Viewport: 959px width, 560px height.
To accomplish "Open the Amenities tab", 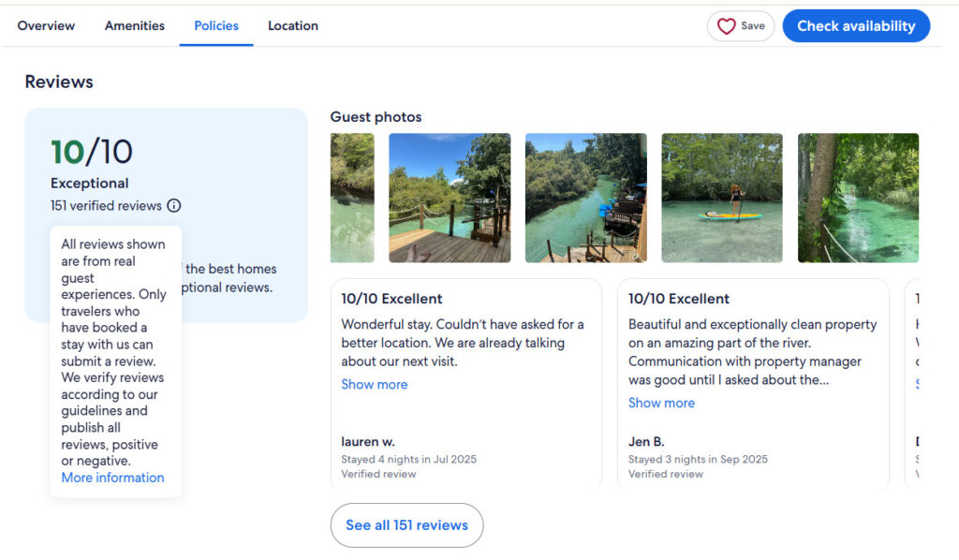I will [134, 25].
